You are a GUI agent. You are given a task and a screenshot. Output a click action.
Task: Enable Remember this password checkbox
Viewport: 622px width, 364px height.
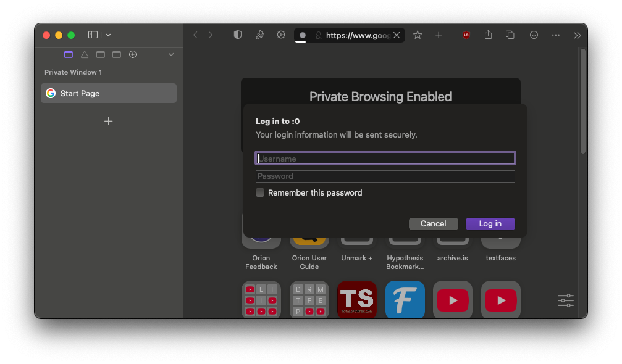click(x=260, y=192)
